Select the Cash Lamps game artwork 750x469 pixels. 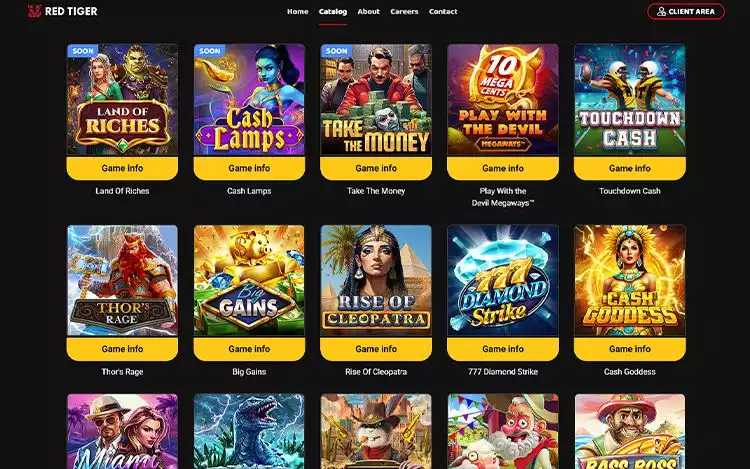point(249,99)
